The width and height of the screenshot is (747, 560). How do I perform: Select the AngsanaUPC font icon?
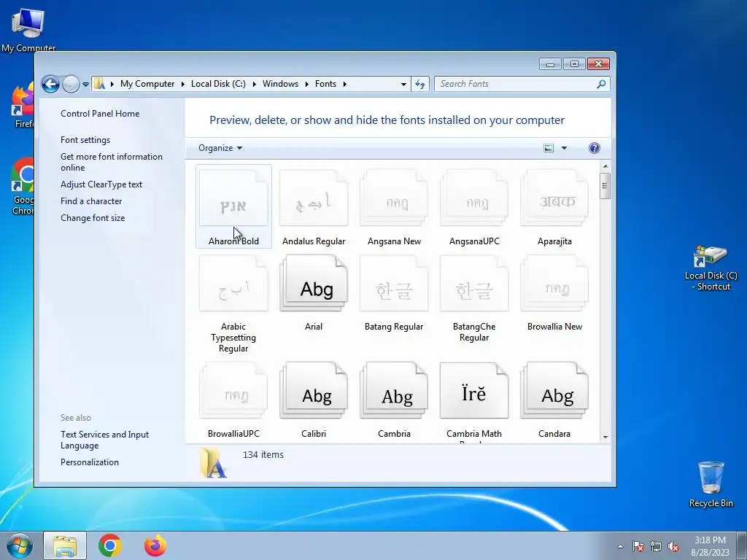tap(474, 198)
